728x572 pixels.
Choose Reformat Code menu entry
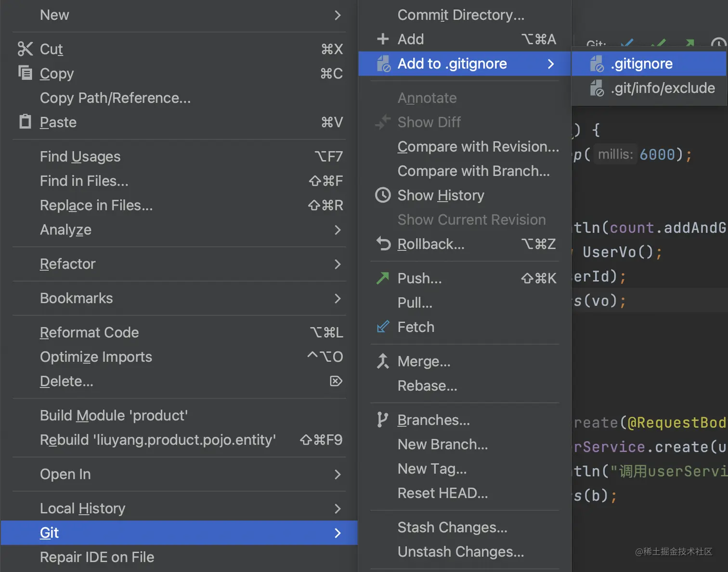(90, 332)
